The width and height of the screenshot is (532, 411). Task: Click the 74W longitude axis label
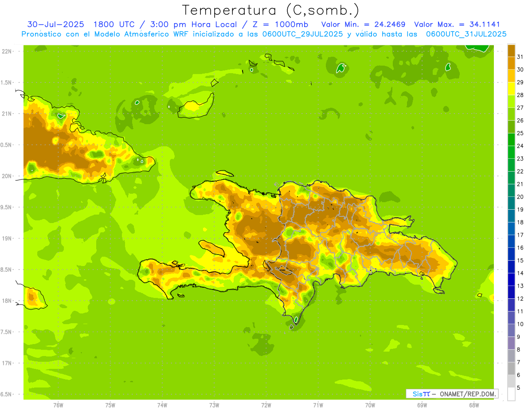pos(162,405)
